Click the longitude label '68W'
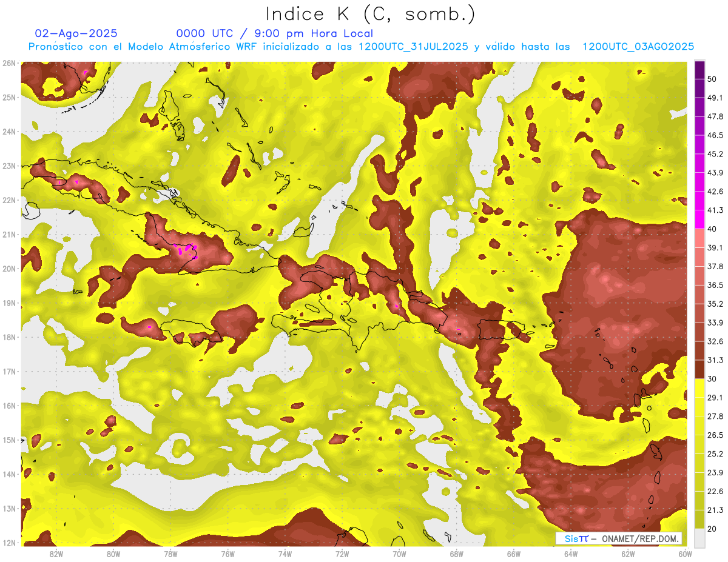Viewport: 728px width, 562px height. point(457,554)
